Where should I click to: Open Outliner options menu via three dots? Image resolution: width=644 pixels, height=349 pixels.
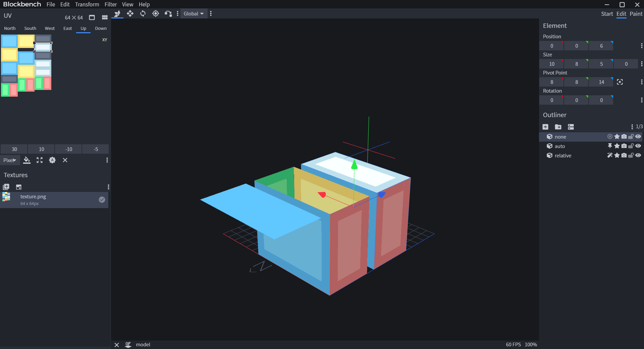click(632, 127)
